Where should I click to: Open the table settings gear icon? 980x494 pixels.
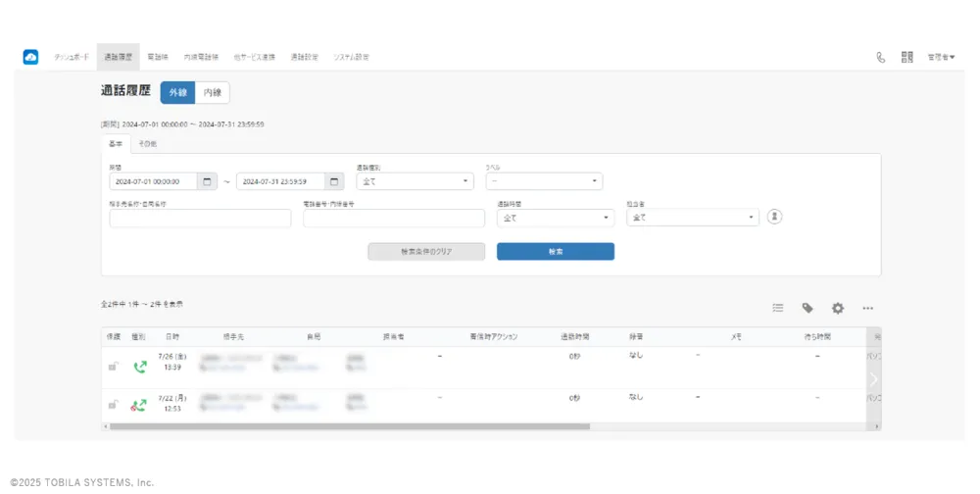pos(838,308)
